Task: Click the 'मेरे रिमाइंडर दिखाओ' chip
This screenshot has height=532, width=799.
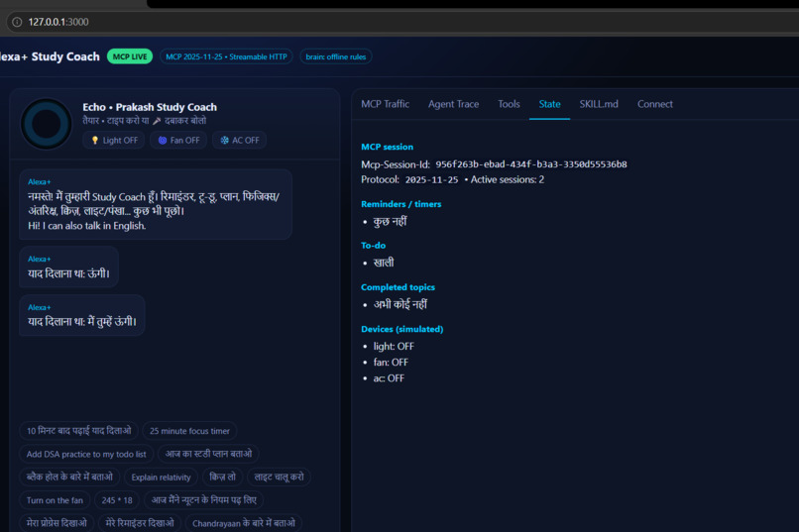Action: click(x=140, y=523)
